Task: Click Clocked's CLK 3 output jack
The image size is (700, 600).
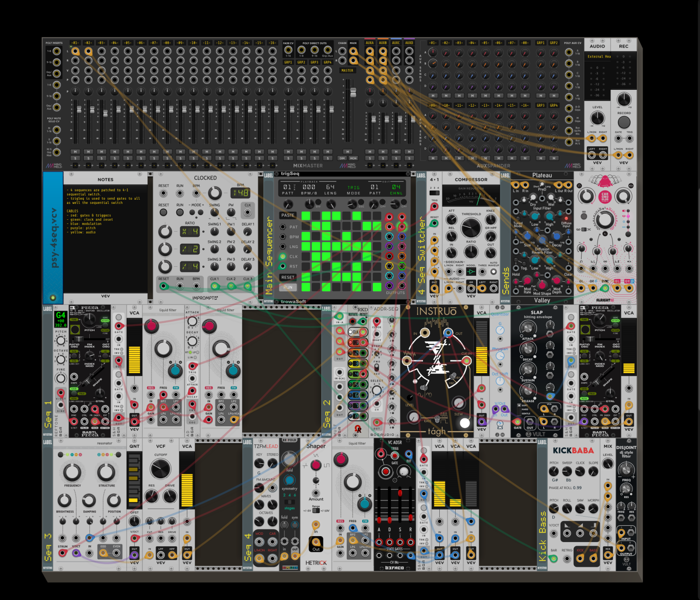Action: coord(247,286)
